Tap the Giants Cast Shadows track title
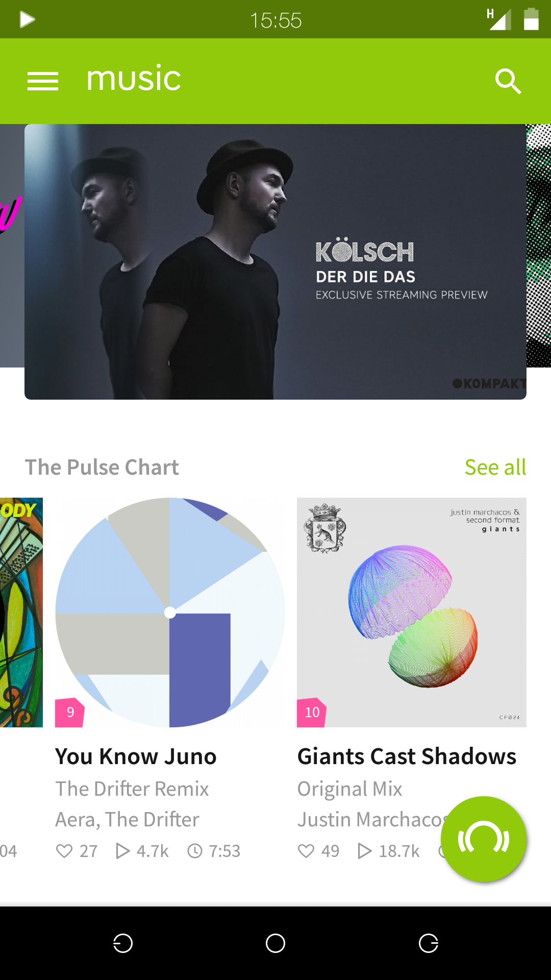 (407, 756)
